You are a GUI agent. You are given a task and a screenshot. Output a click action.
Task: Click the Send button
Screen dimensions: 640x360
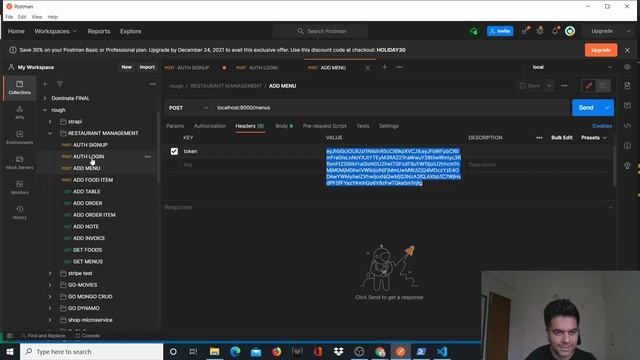586,108
